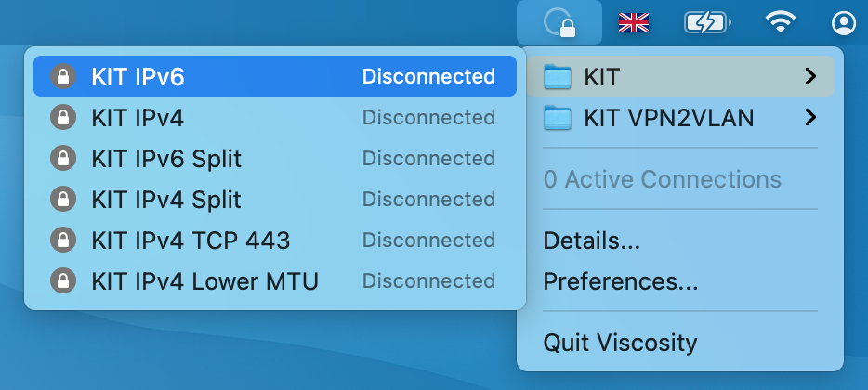Click the folder icon next to KIT VPN2VLAN

558,118
